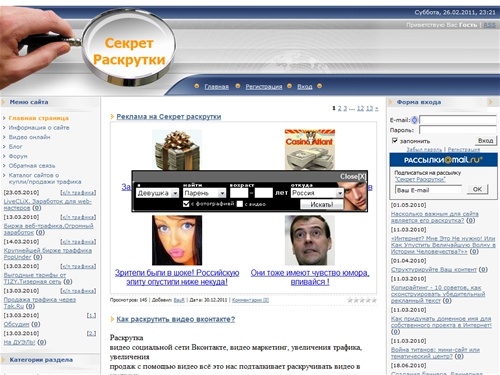500x375 pixels.
Task: Click the minimum age field
Action: tap(239, 193)
